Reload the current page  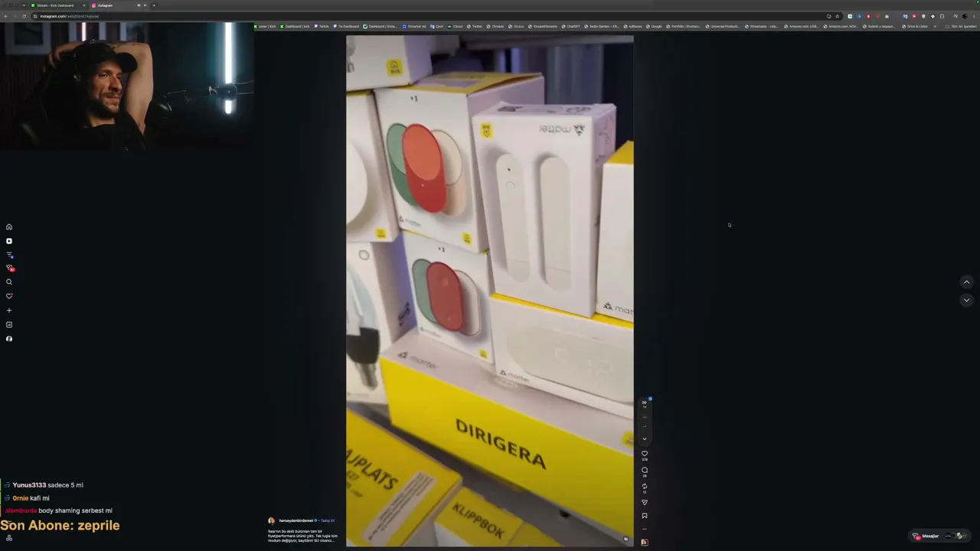click(24, 16)
